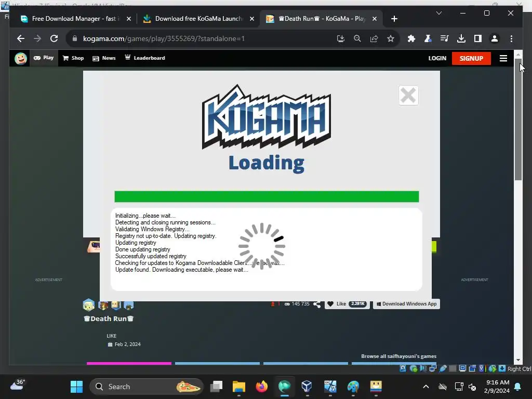Open the muted volume tray icon
The height and width of the screenshot is (399, 532).
[x=472, y=387]
